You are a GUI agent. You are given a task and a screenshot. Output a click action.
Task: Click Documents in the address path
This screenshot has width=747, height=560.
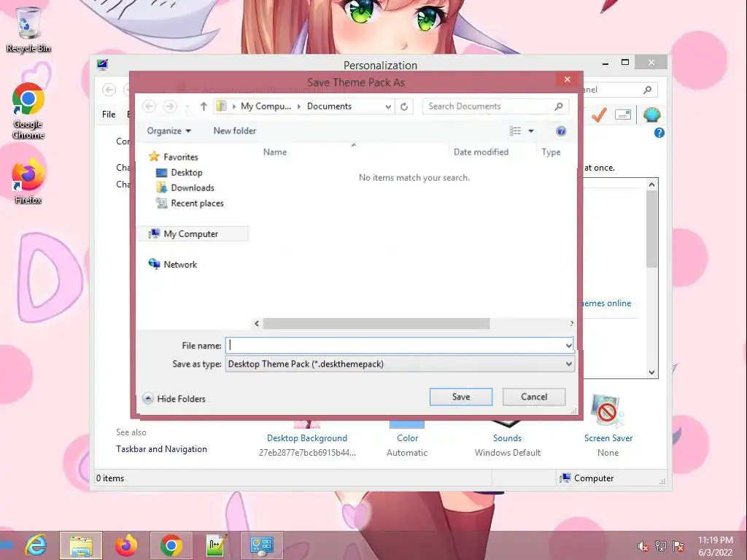tap(329, 106)
